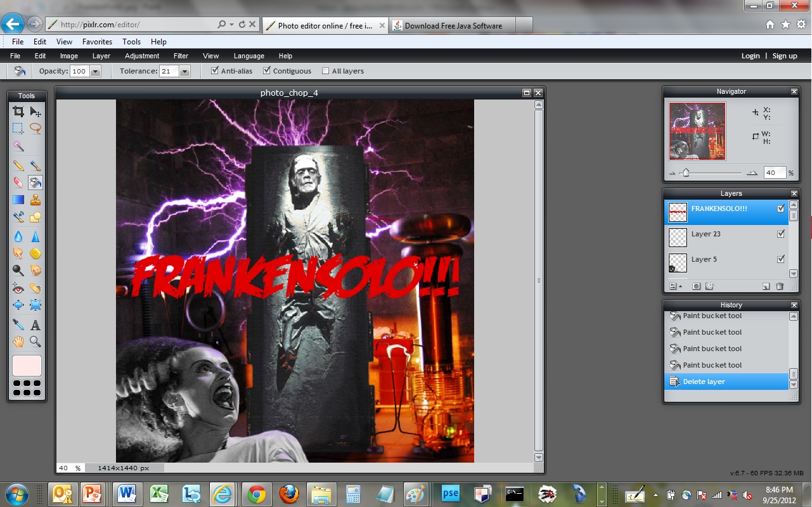812x507 pixels.
Task: Open the Tolerance dropdown arrow
Action: (185, 72)
